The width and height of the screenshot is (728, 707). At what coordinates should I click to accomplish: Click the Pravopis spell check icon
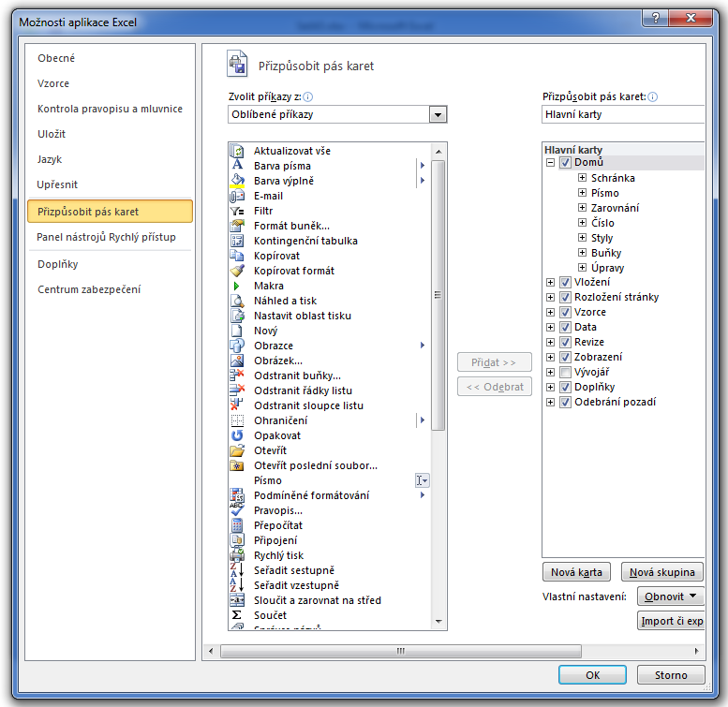coord(237,510)
